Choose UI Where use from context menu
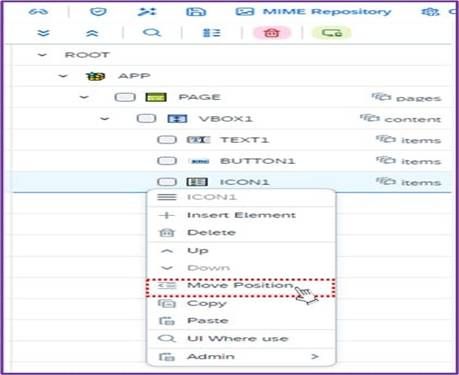This screenshot has height=375, width=459. pyautogui.click(x=241, y=339)
